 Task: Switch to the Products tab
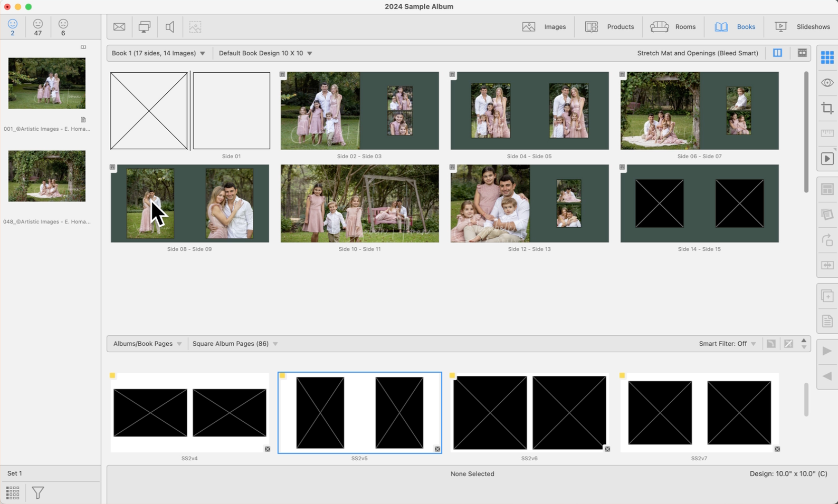(x=610, y=27)
